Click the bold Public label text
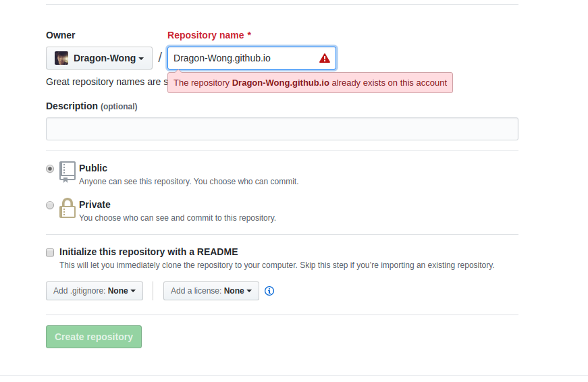This screenshot has height=382, width=588. tap(93, 168)
